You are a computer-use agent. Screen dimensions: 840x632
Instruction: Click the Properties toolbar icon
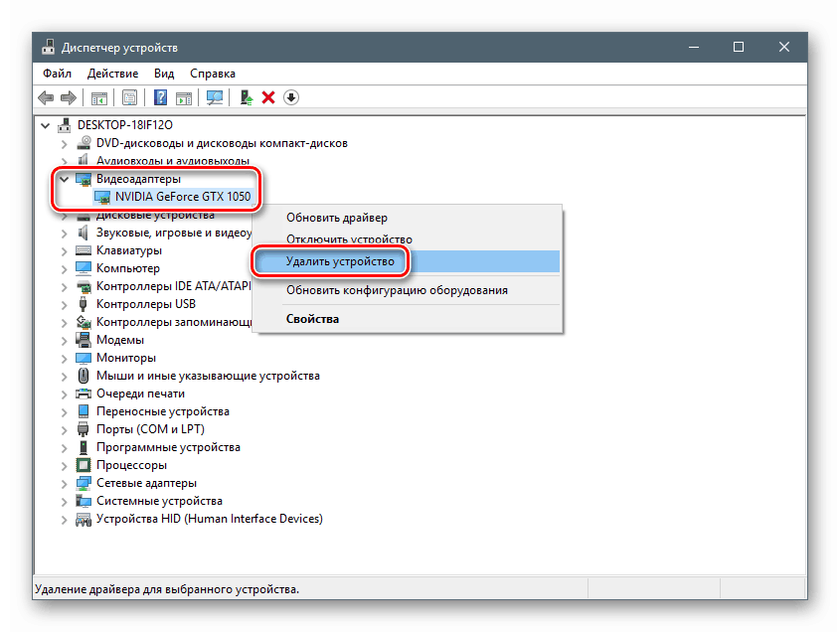coord(129,97)
